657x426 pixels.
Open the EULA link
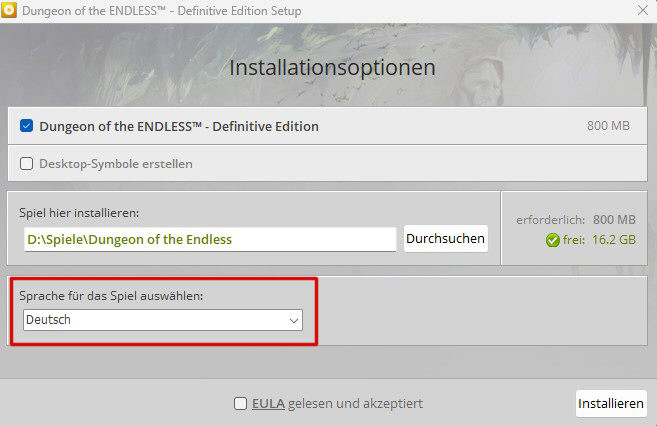click(268, 403)
